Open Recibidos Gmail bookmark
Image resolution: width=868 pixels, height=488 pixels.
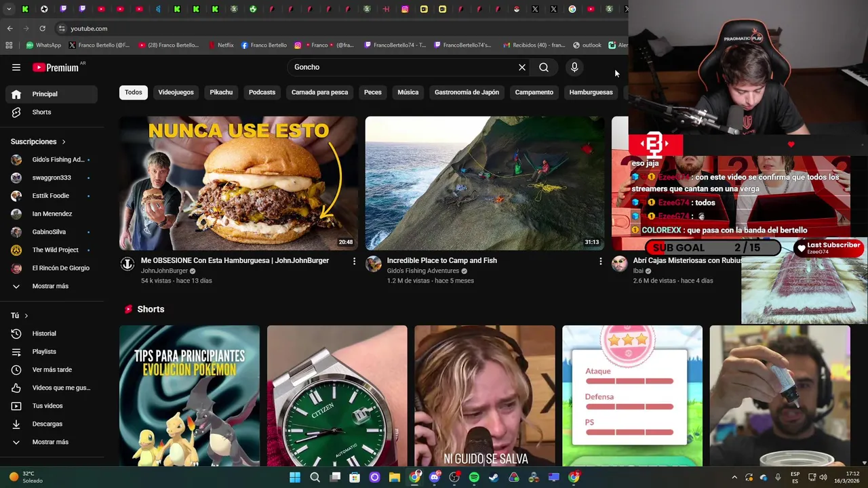point(534,45)
